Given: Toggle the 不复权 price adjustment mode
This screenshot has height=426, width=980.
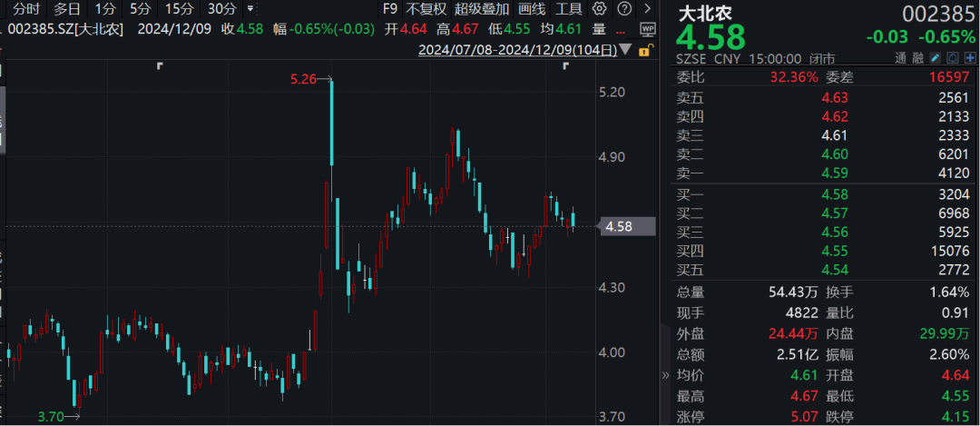Looking at the screenshot, I should [x=426, y=9].
